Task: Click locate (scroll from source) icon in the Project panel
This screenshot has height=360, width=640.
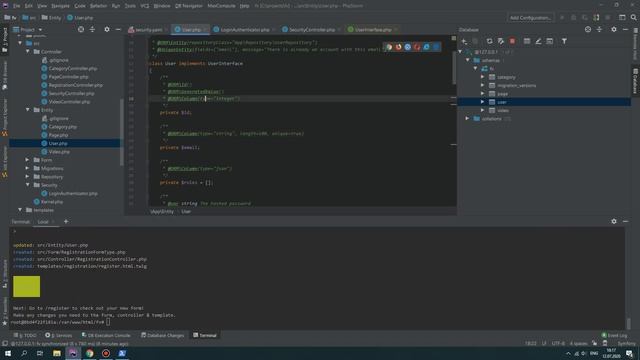Action: [x=81, y=29]
